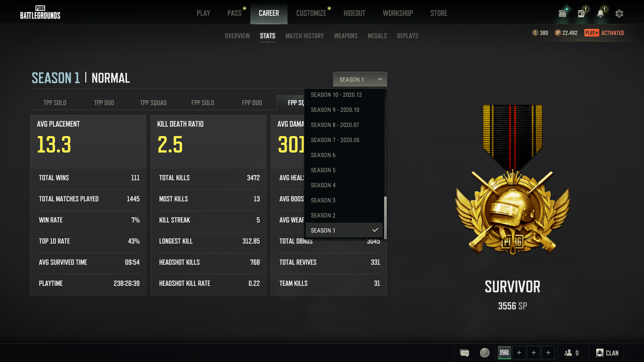The height and width of the screenshot is (362, 644).
Task: Select Season 6 from list
Action: [344, 155]
